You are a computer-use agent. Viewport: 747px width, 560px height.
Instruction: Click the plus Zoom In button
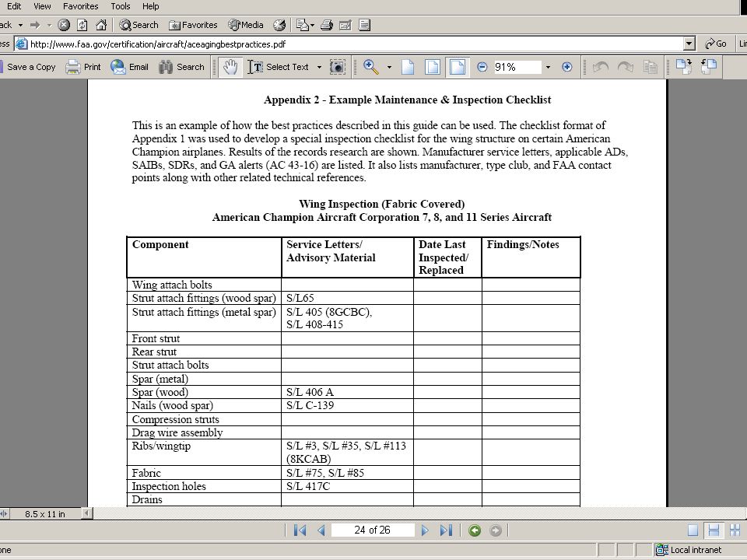click(567, 67)
